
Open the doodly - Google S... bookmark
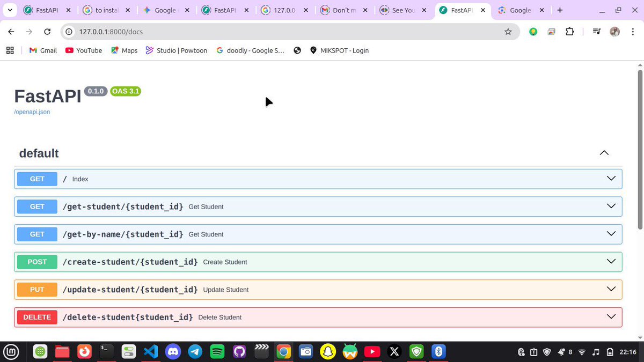pyautogui.click(x=250, y=50)
